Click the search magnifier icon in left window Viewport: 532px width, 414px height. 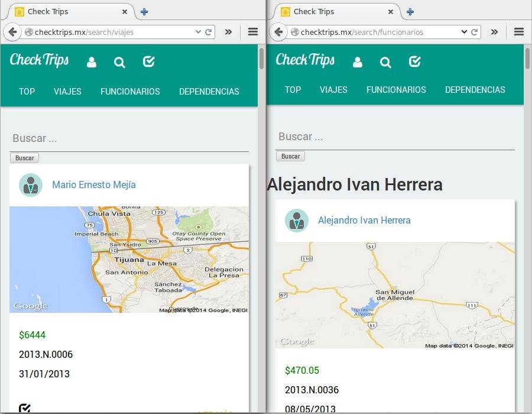[119, 63]
